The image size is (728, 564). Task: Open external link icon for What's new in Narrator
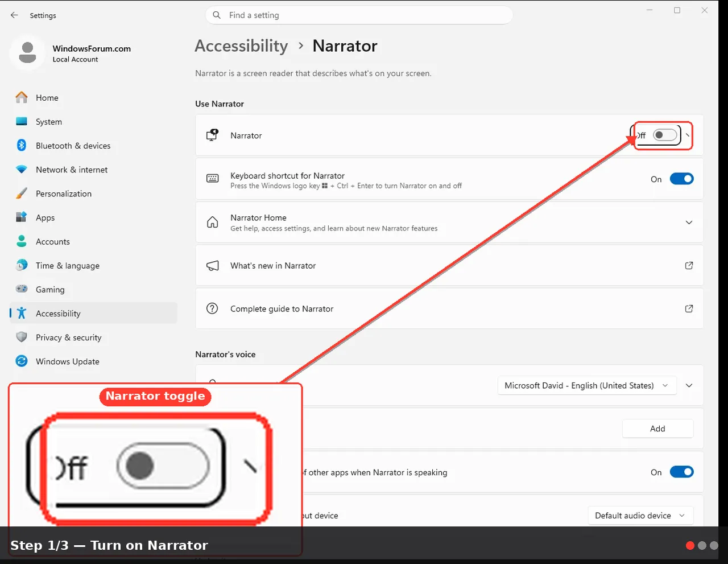point(689,265)
